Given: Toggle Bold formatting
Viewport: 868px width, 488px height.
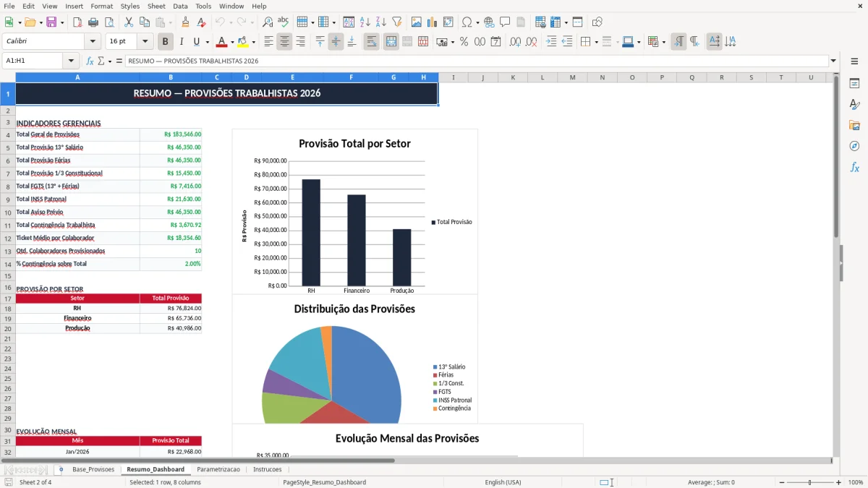Looking at the screenshot, I should pyautogui.click(x=166, y=42).
